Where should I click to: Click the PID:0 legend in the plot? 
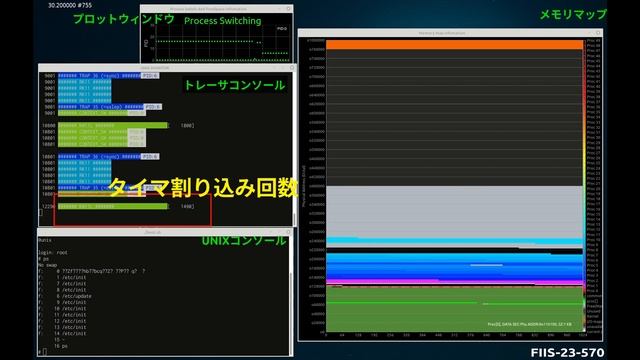(x=282, y=29)
